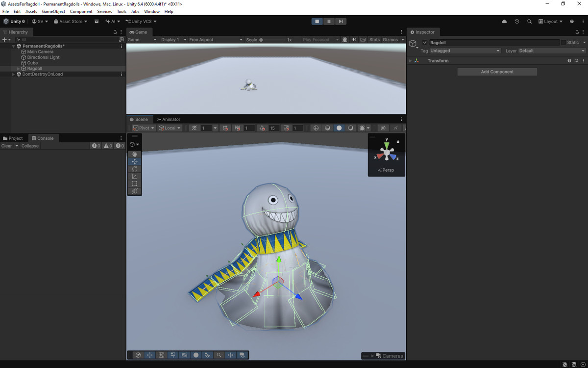Click the Ragdoll name field in Inspector
588x368 pixels.
click(494, 43)
